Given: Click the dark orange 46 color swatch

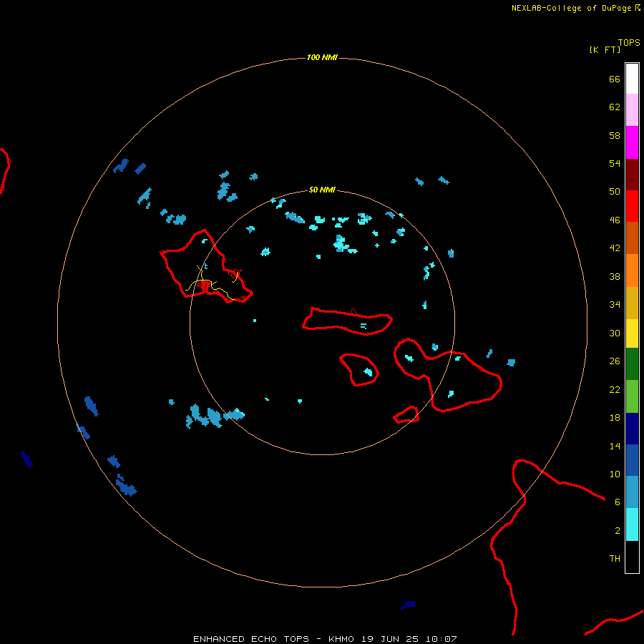Looking at the screenshot, I should coord(632,238).
